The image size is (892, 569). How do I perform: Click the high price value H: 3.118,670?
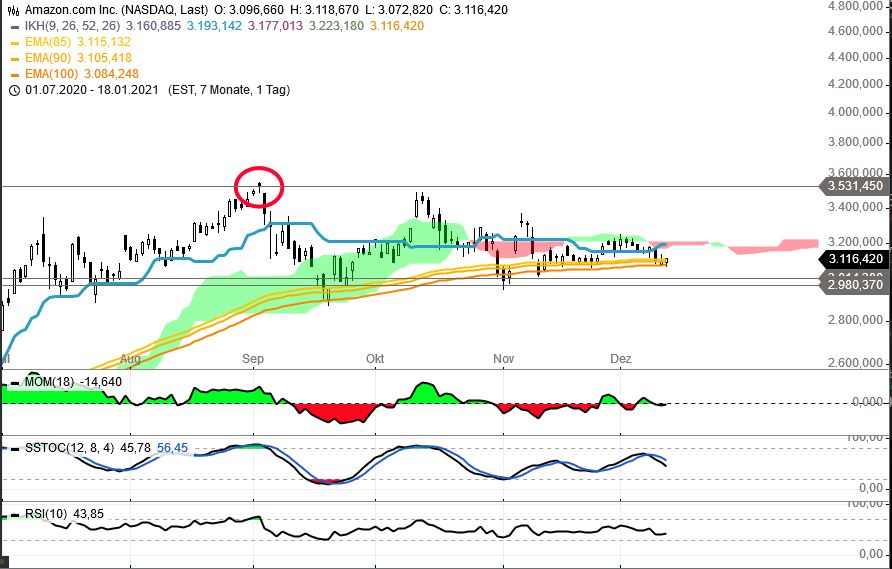click(x=324, y=10)
